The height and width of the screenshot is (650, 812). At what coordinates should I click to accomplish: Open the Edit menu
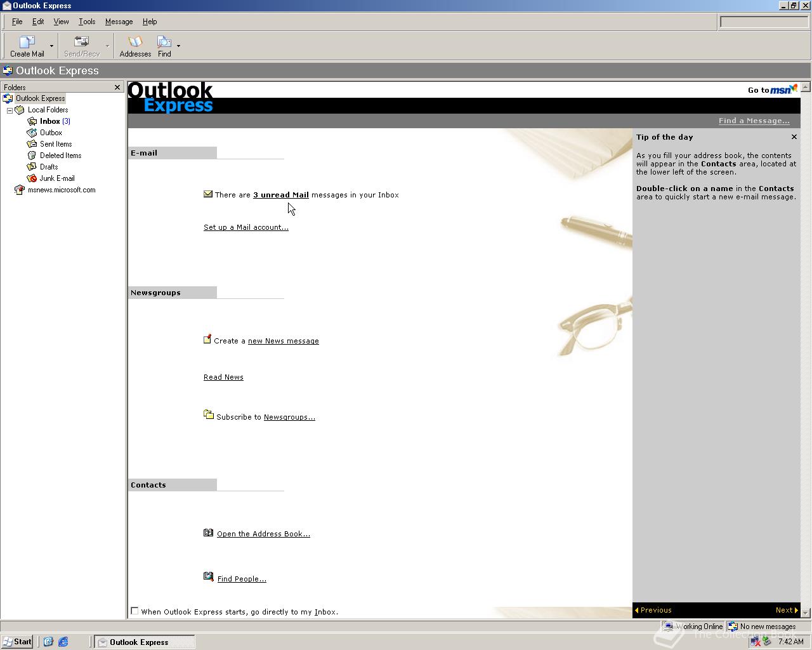click(38, 22)
